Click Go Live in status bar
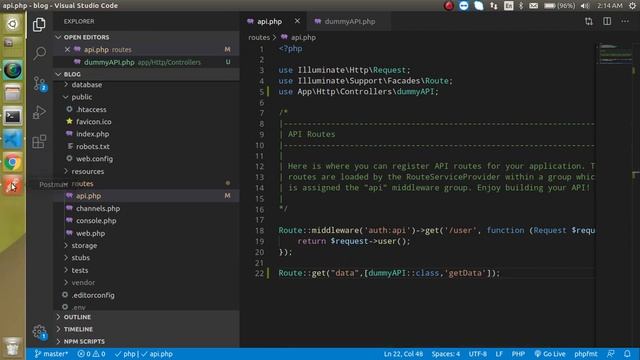 (x=550, y=354)
